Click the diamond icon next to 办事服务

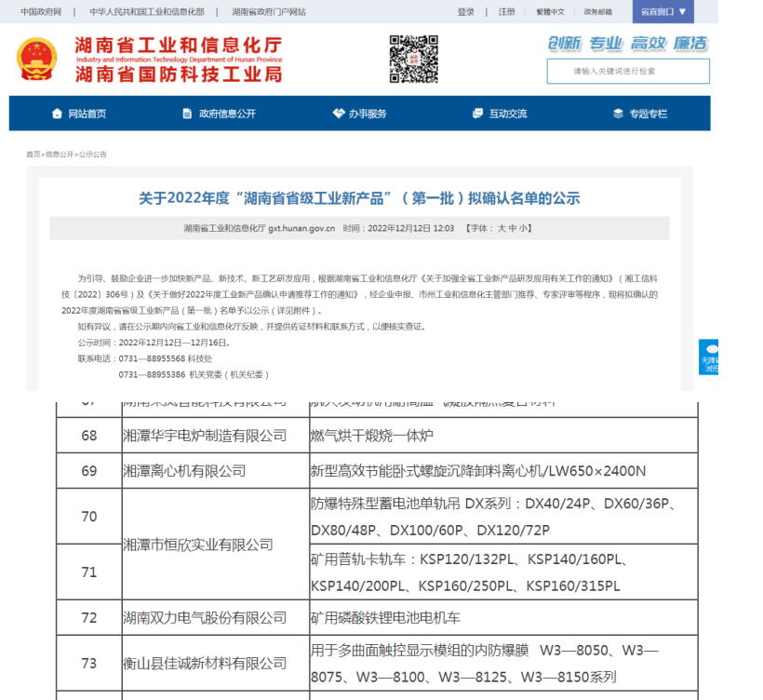coord(338,114)
